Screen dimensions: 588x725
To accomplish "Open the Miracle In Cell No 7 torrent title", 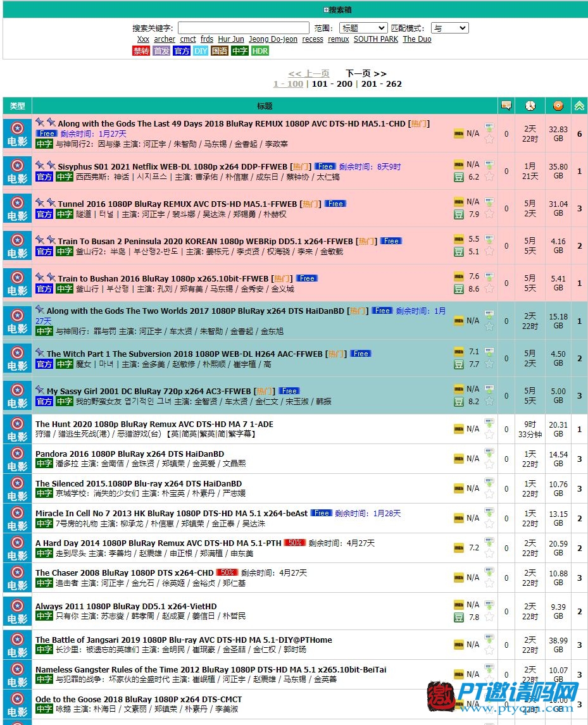I will [172, 513].
